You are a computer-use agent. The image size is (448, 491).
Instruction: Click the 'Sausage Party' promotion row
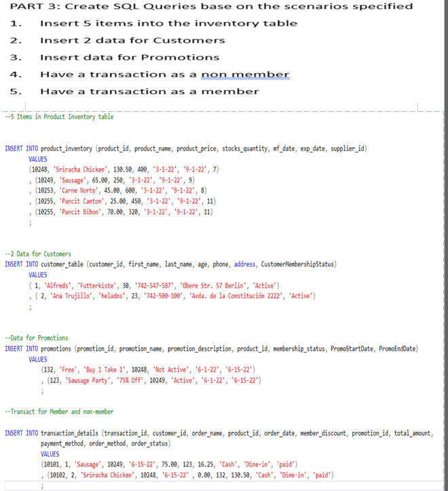[x=151, y=380]
